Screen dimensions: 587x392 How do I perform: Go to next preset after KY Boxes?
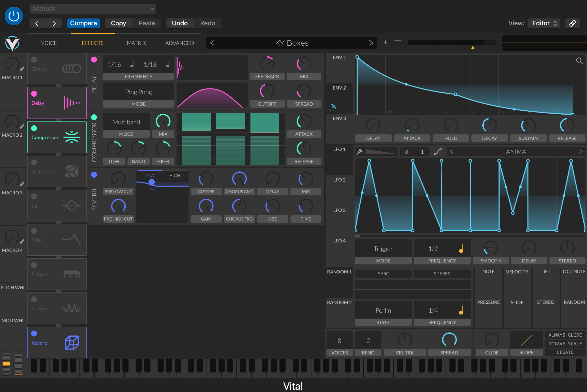tap(371, 43)
